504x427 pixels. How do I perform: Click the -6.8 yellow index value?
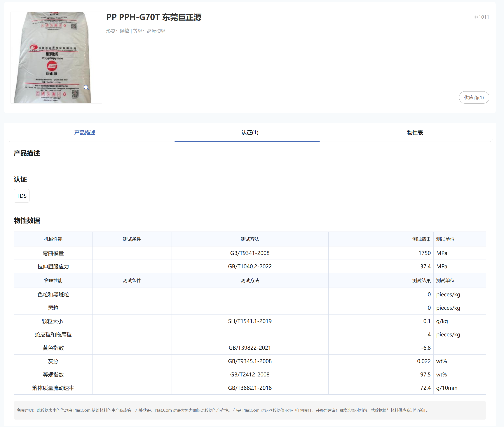426,348
